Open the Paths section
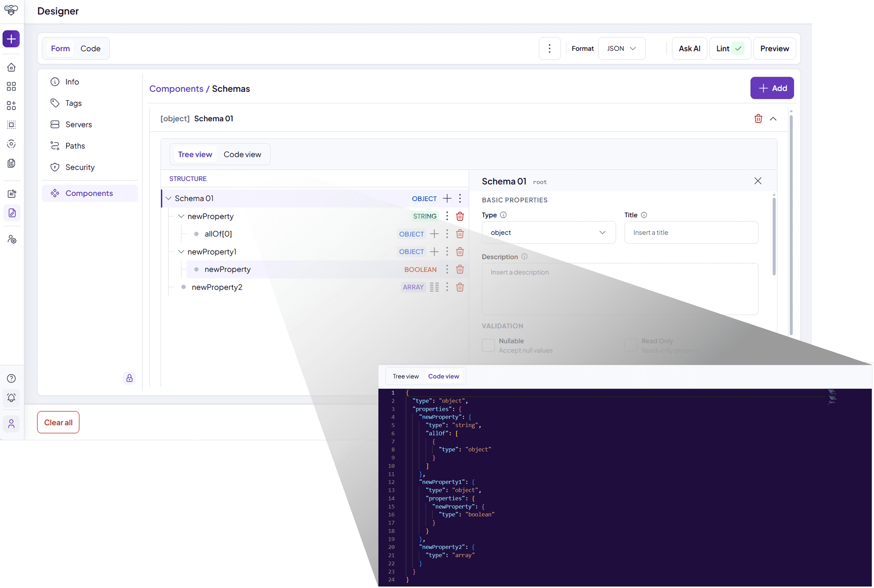This screenshot has height=588, width=874. coord(90,146)
